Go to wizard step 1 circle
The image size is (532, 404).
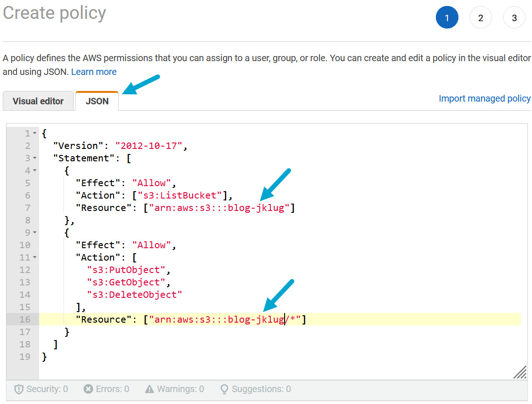point(446,18)
